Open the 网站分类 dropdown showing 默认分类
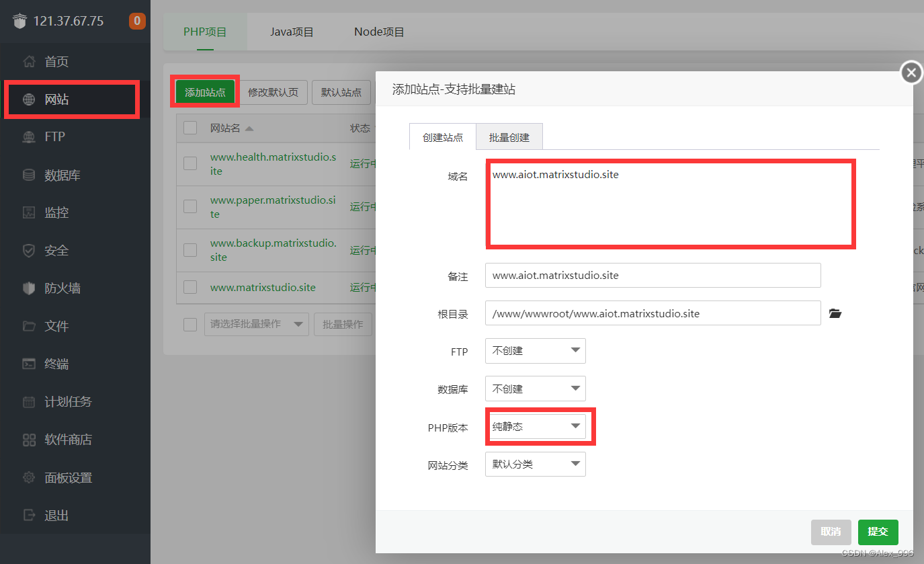 click(536, 464)
